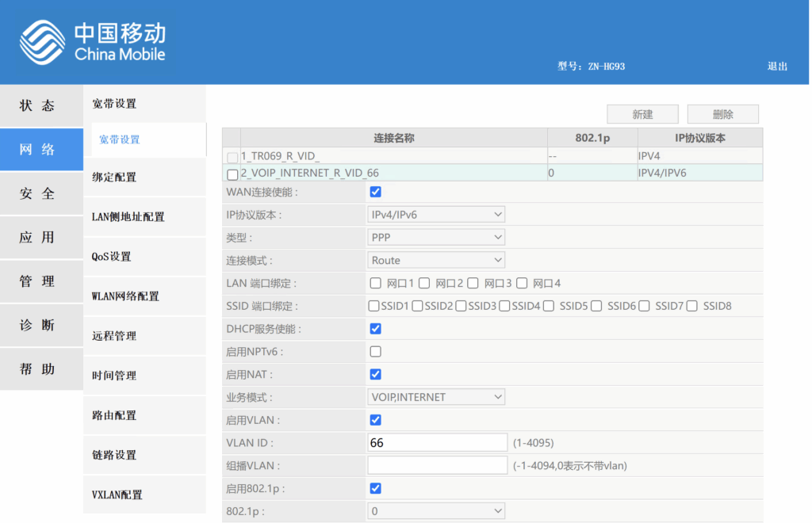Viewport: 812px width, 523px height.
Task: Open the 类型 PPP dropdown
Action: coord(436,237)
